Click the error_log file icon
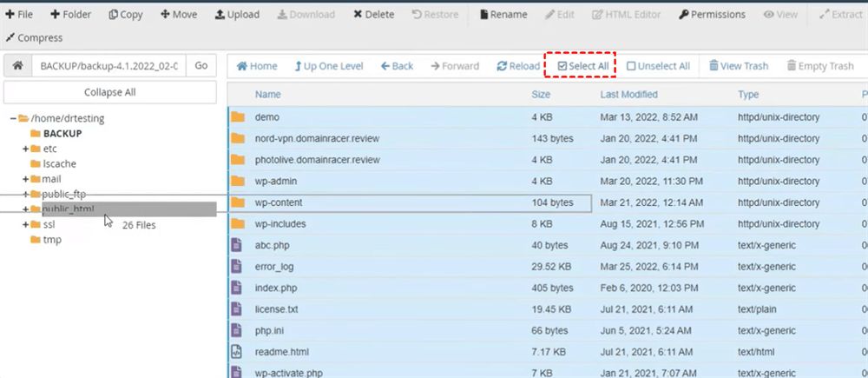The width and height of the screenshot is (868, 378). [x=236, y=267]
